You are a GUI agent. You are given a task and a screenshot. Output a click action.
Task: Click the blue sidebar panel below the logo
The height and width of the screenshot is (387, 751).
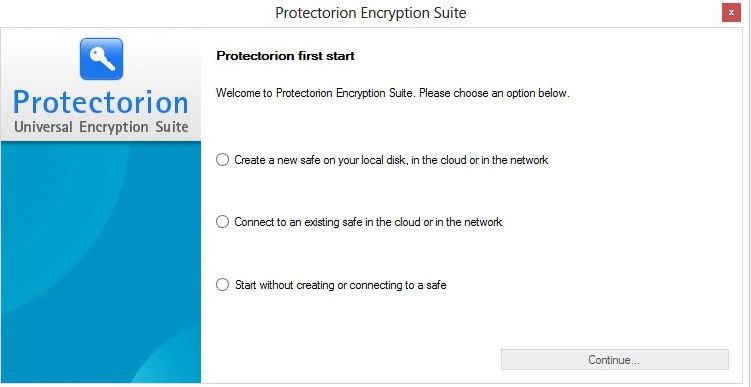click(x=101, y=239)
